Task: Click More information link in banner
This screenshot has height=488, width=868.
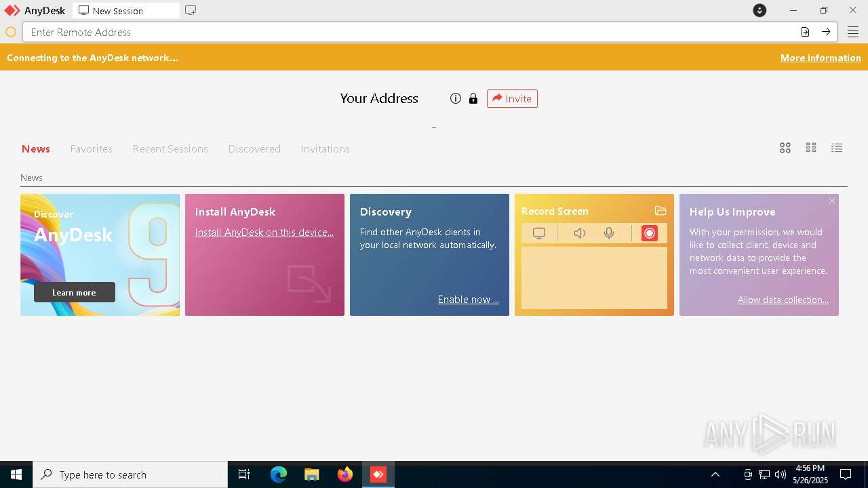Action: tap(821, 58)
